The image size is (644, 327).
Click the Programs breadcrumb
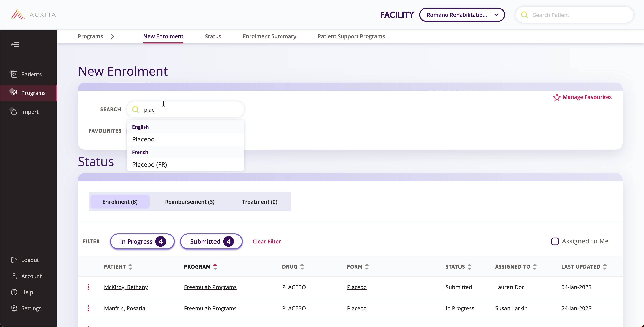pos(90,36)
